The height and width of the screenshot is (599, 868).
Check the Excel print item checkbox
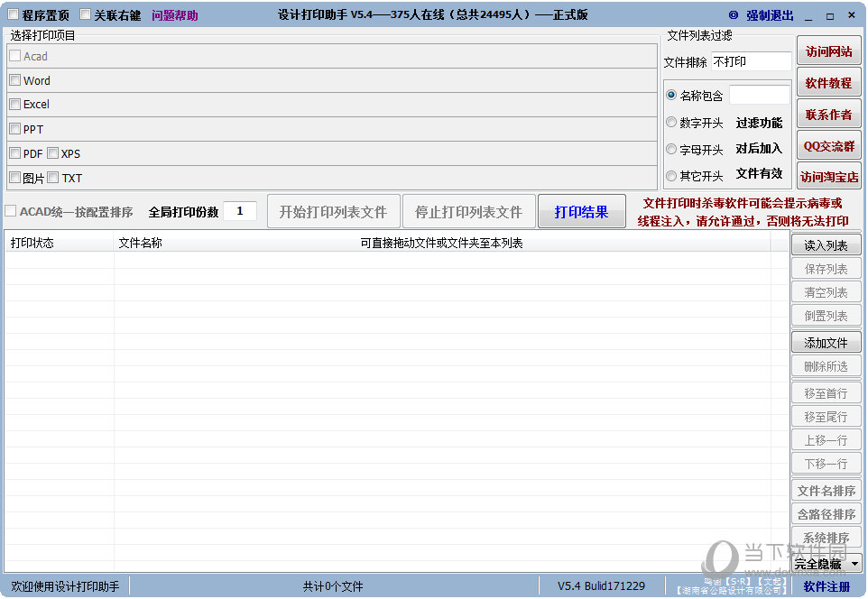click(14, 105)
